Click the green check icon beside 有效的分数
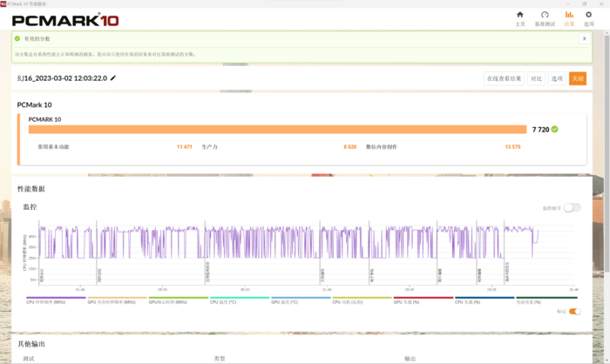 pos(17,38)
